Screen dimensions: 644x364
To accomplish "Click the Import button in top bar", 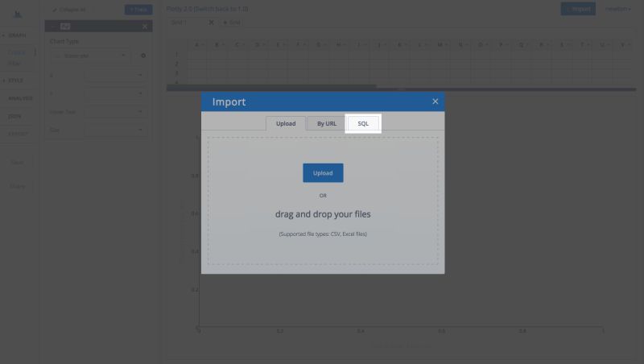I will pyautogui.click(x=578, y=9).
